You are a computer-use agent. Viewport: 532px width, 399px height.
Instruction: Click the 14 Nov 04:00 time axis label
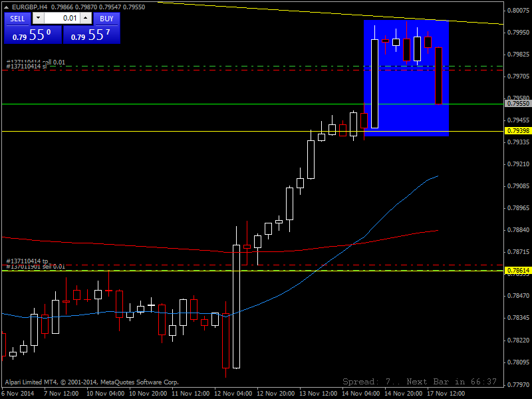point(360,394)
